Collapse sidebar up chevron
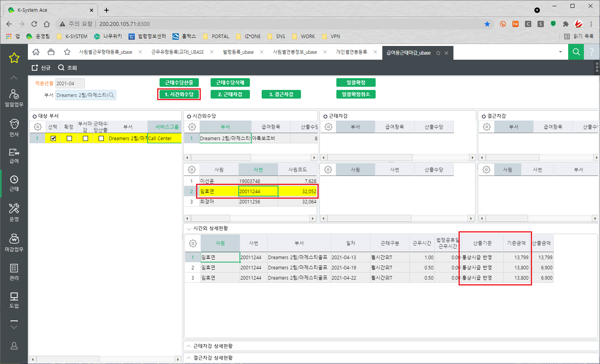 coord(14,77)
